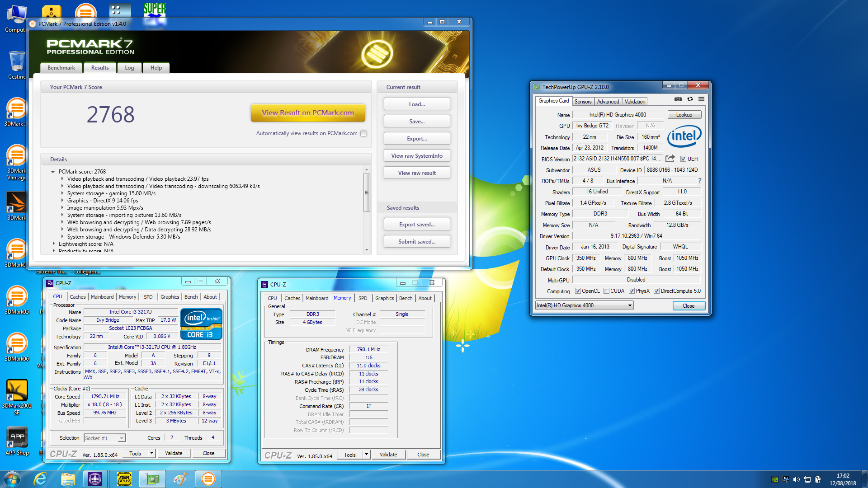Switch to the Sensors tab in GPU-Z

(x=583, y=102)
